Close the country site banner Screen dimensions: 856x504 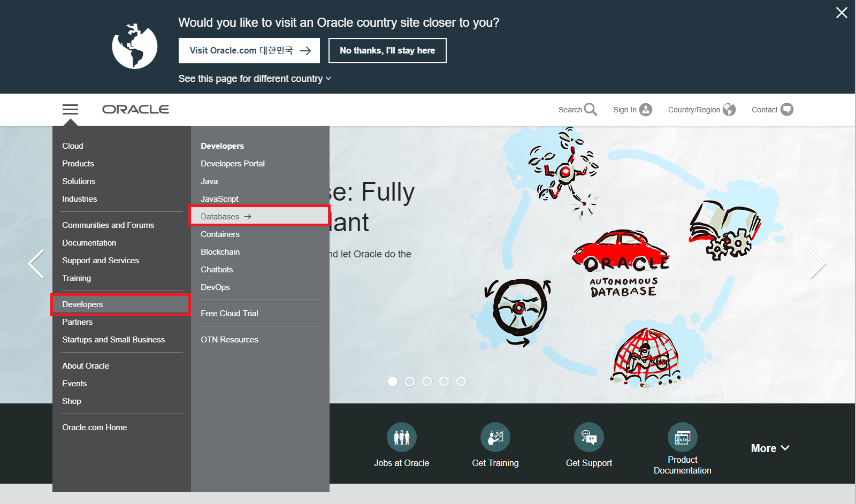842,13
